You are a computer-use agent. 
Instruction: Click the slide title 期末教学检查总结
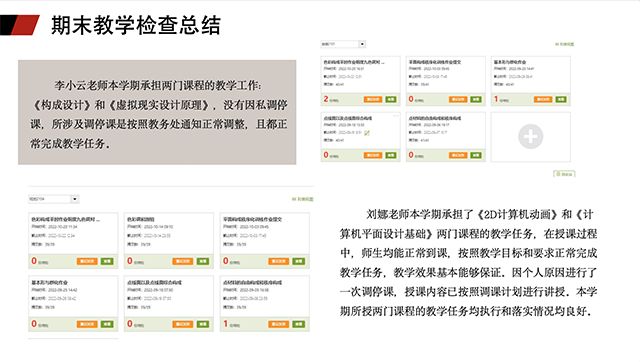pos(136,25)
